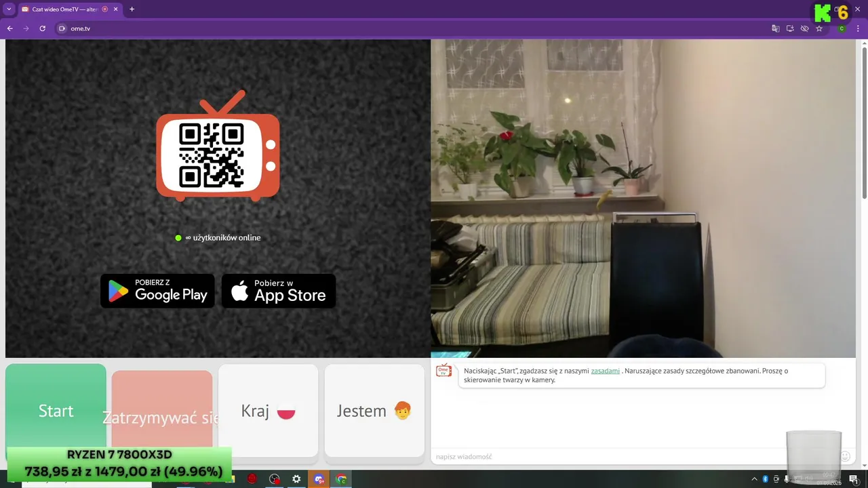This screenshot has height=488, width=868.
Task: Open the Windows notification center icon
Action: (854, 479)
